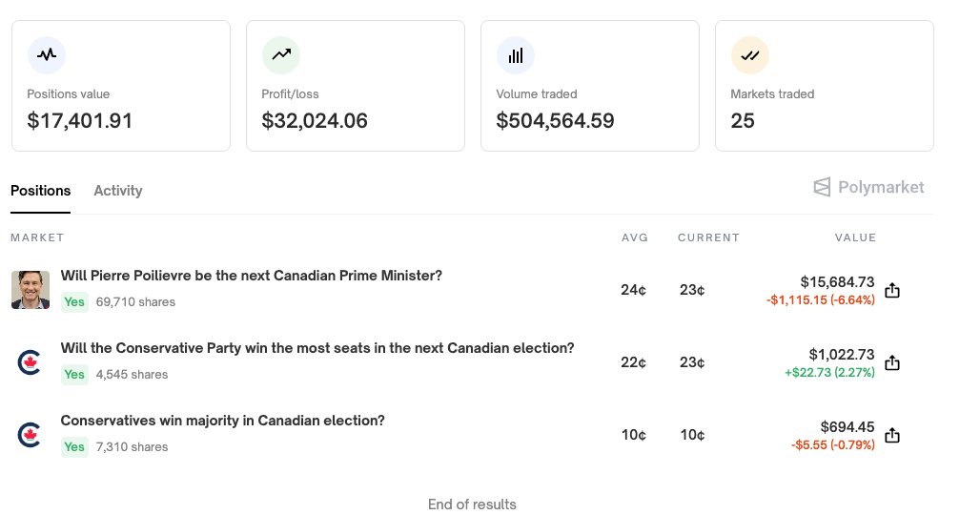Click the CURRENT column header

[708, 237]
